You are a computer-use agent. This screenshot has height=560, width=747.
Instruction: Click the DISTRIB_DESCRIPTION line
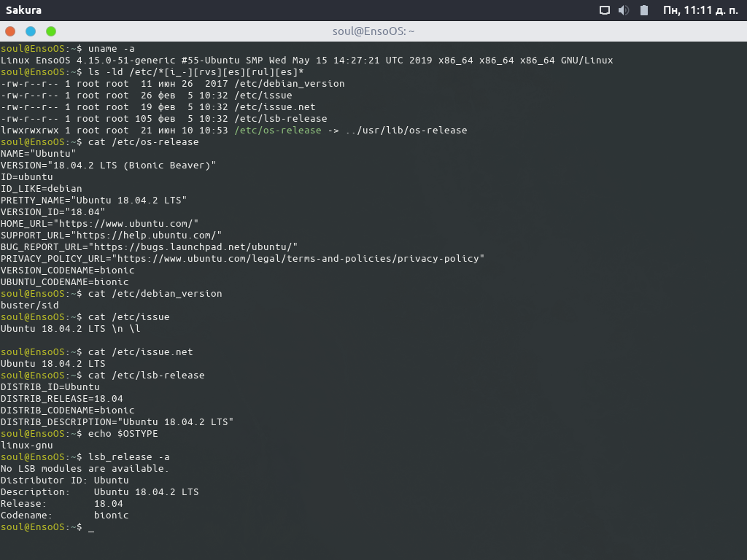coord(117,422)
